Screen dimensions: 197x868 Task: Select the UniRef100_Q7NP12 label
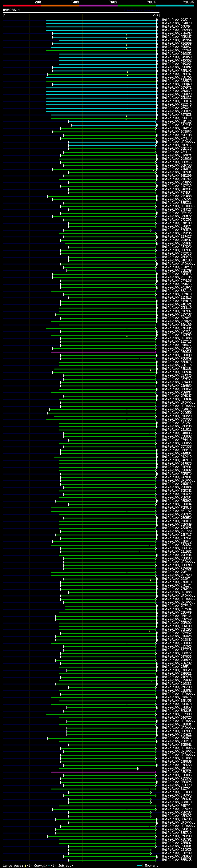[x=177, y=128]
